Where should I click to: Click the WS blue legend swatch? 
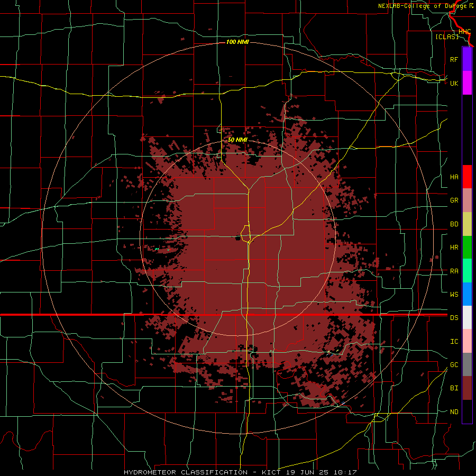click(467, 294)
